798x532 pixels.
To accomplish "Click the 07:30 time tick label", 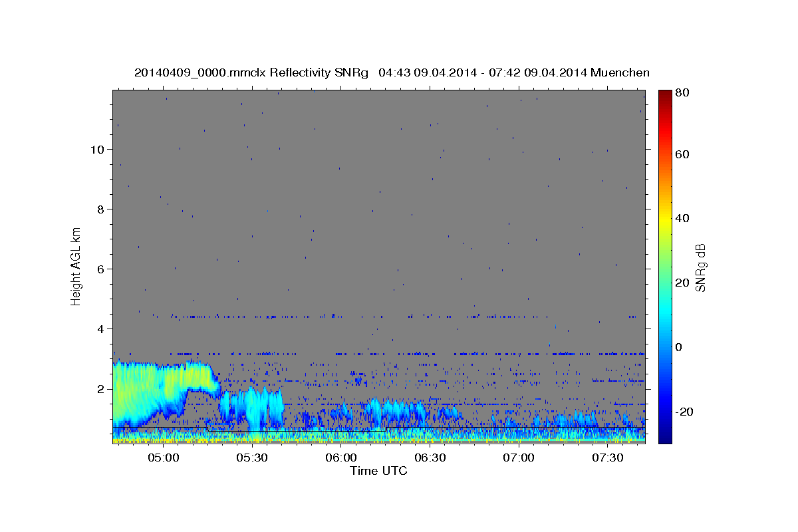I will (x=607, y=458).
